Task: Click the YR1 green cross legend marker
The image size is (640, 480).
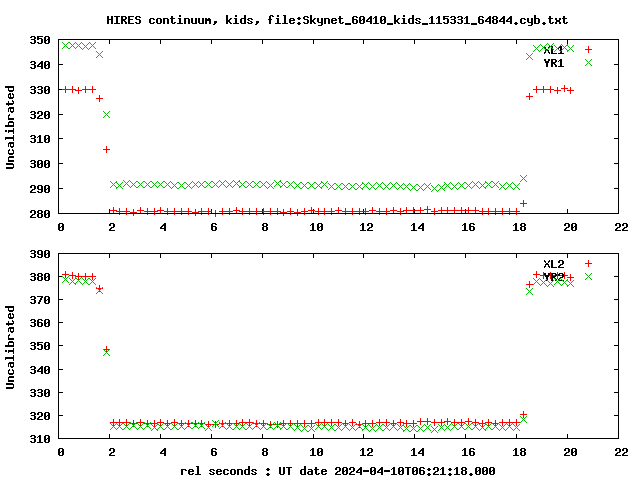Action: click(x=588, y=63)
